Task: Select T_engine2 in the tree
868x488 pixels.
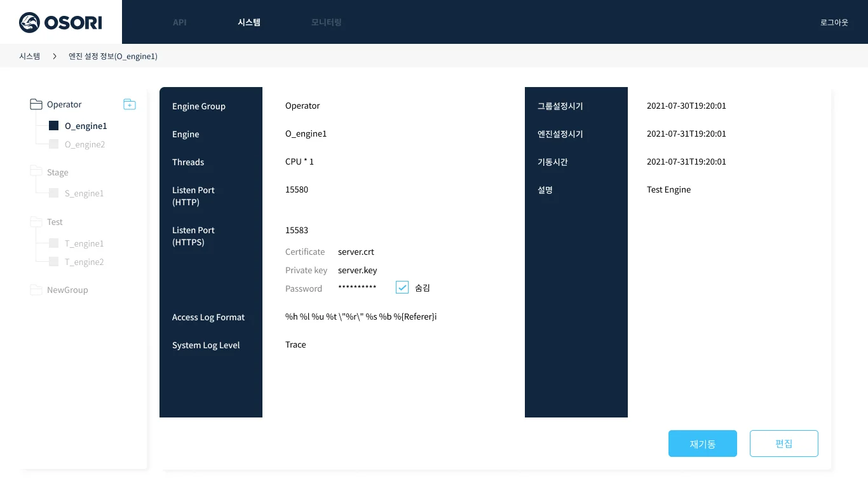Action: (85, 262)
